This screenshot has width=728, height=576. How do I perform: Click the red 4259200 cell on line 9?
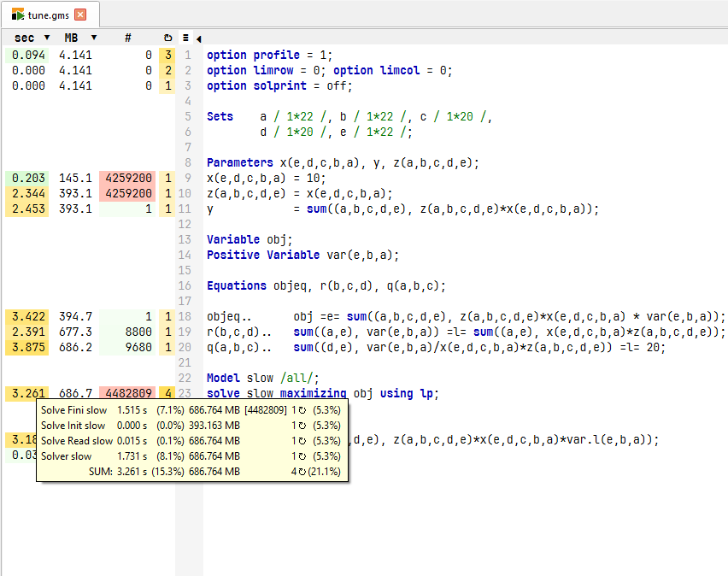[127, 178]
